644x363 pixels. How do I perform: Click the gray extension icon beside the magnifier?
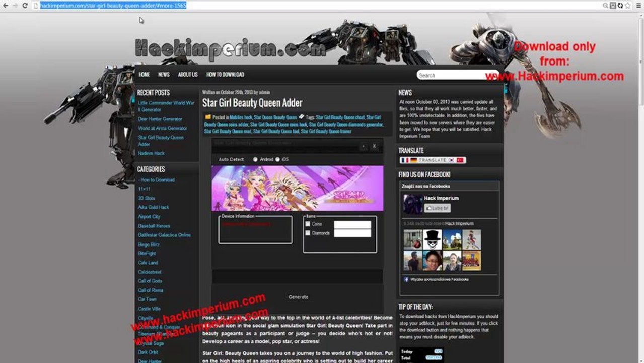pyautogui.click(x=613, y=6)
